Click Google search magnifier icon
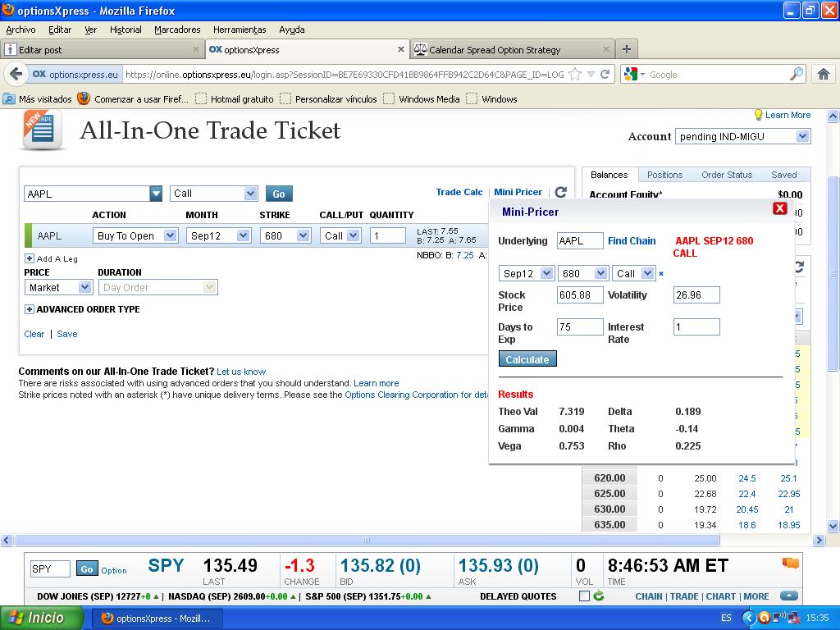Screen dimensions: 840x630 click(x=797, y=74)
